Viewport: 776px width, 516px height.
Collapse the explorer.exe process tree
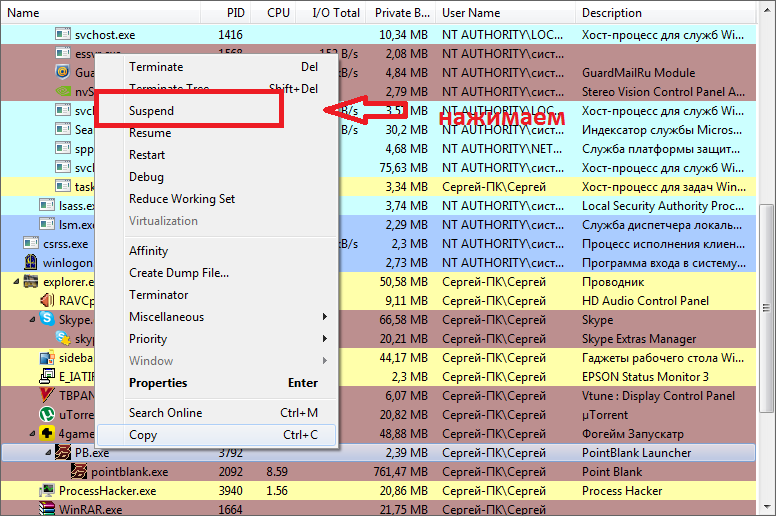click(16, 281)
